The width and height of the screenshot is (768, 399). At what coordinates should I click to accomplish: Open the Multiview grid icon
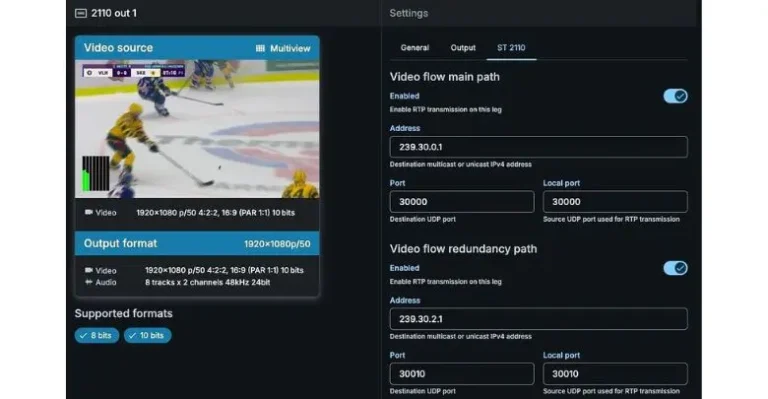pos(260,48)
